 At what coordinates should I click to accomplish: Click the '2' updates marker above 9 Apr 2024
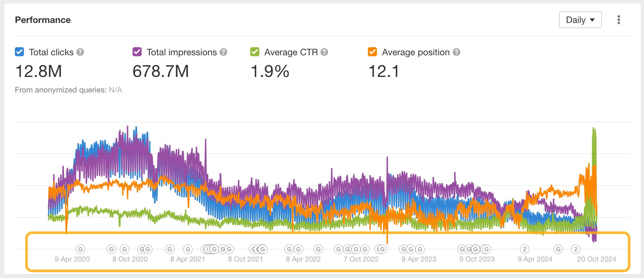tap(525, 249)
